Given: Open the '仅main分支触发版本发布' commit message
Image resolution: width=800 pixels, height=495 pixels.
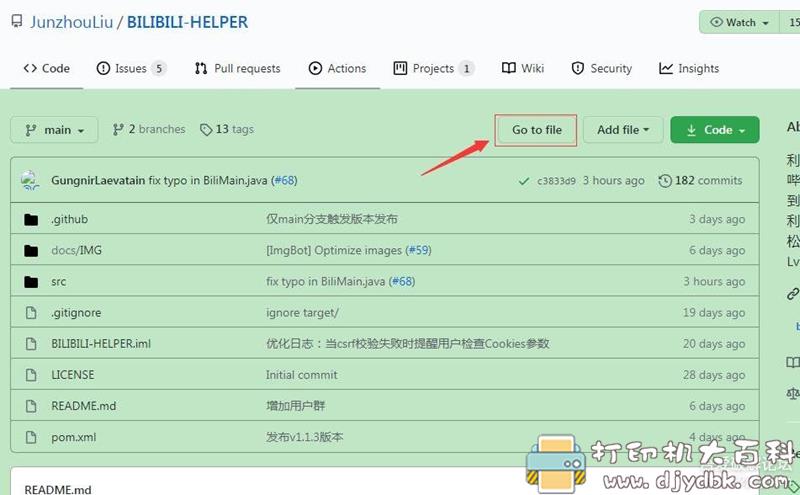Looking at the screenshot, I should 332,219.
